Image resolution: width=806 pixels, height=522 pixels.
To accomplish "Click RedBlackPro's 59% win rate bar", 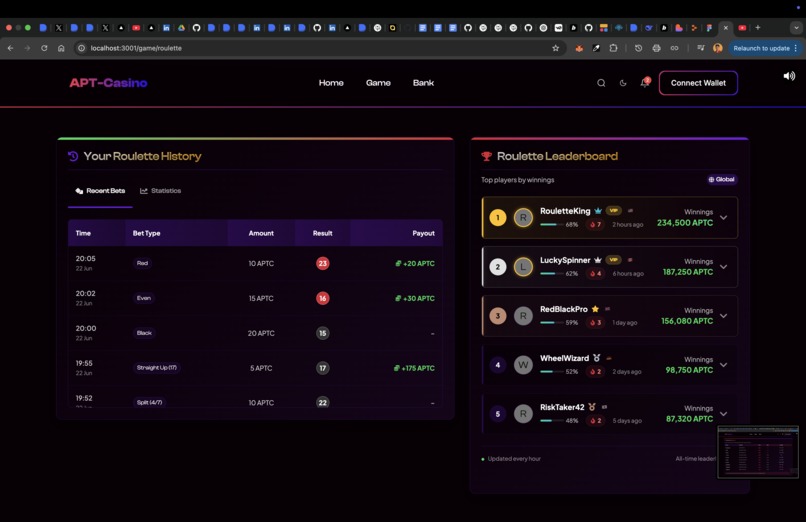I will 552,323.
